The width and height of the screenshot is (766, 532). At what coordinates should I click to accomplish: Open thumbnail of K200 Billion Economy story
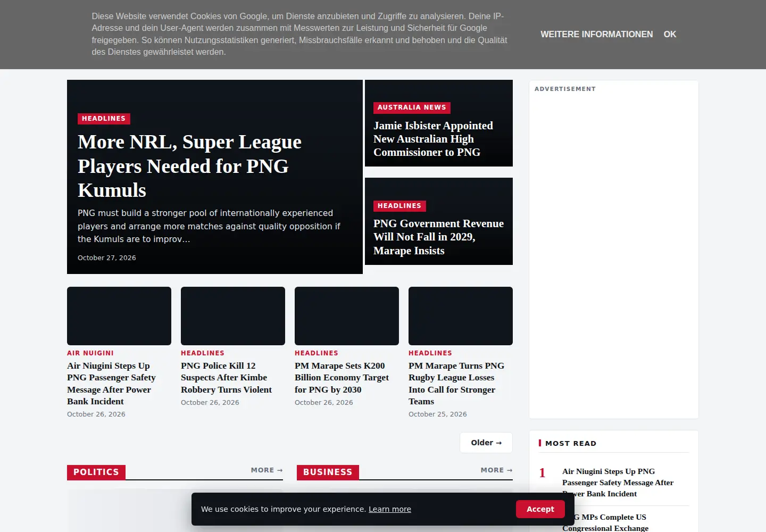(347, 316)
